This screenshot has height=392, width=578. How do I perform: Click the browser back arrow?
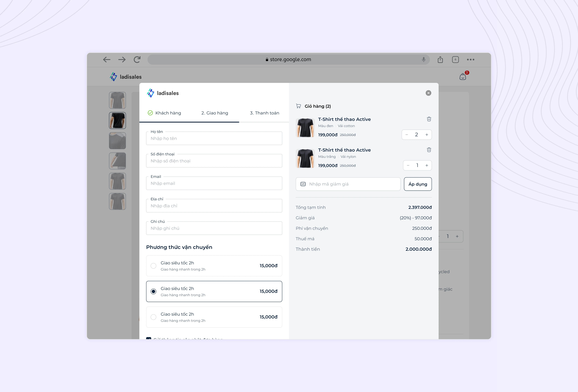107,60
